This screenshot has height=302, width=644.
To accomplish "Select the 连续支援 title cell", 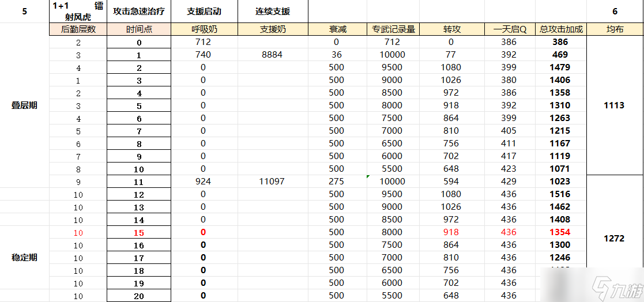I will tap(272, 11).
